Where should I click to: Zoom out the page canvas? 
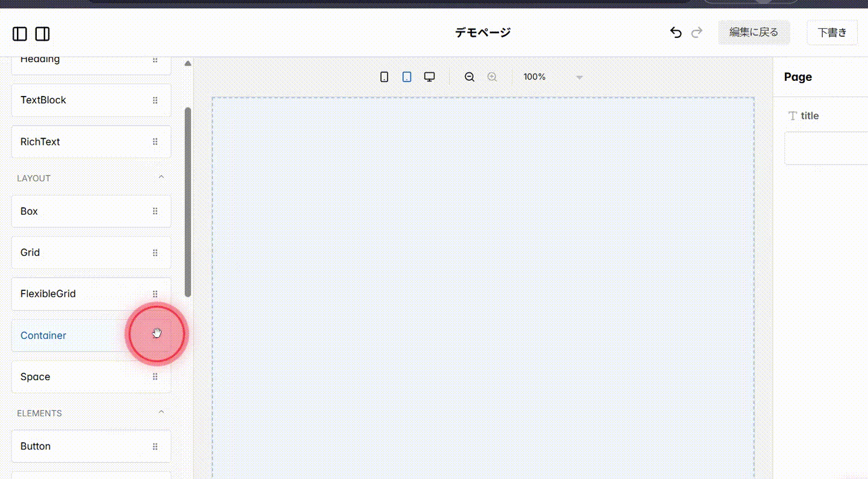[x=470, y=77]
